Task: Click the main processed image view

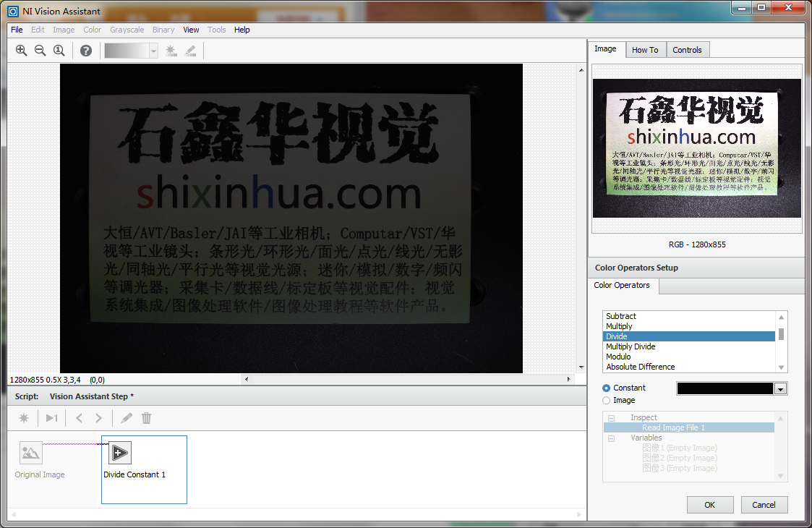Action: (x=291, y=218)
